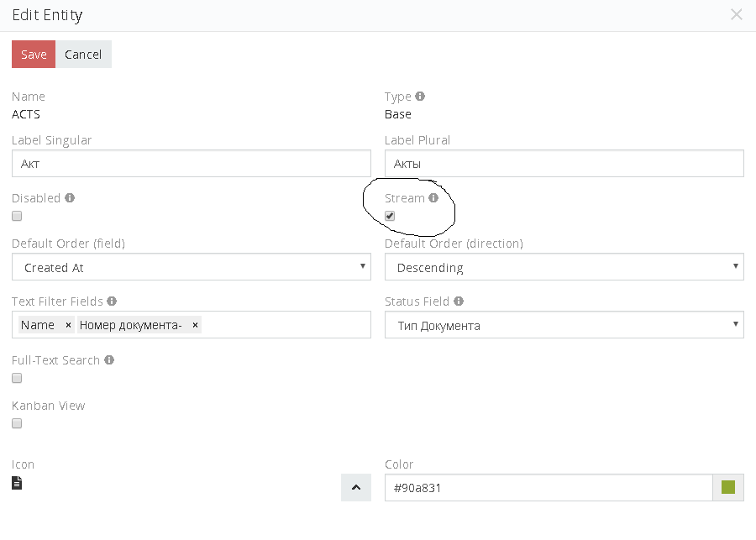Click the info icon beside Stream
Image resolution: width=756 pixels, height=540 pixels.
click(x=433, y=198)
